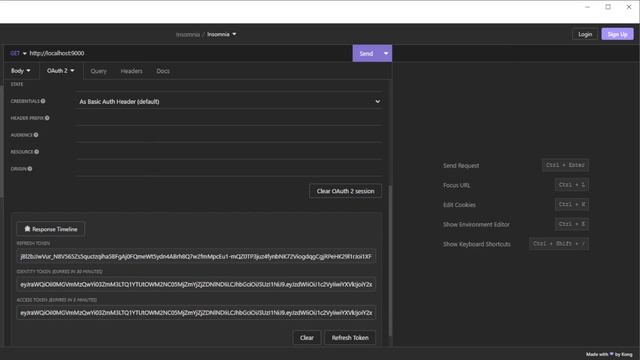Screen dimensions: 640x360
Task: Focus the Origin input field
Action: pos(229,169)
